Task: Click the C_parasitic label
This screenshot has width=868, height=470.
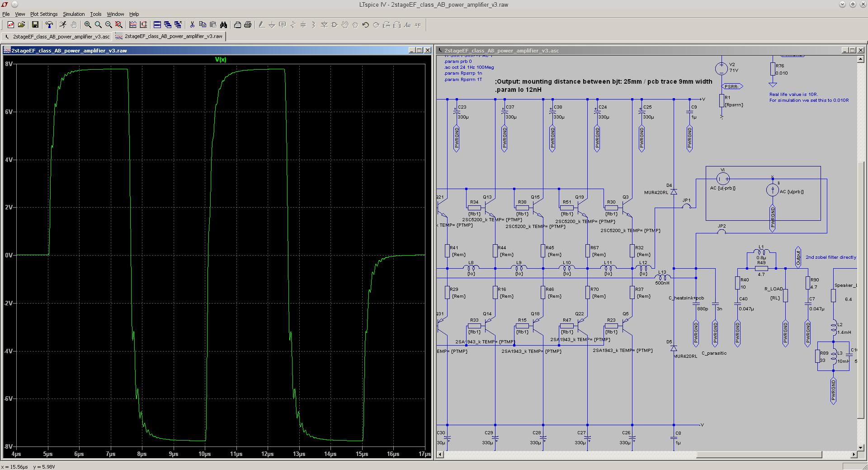Action: [x=714, y=353]
